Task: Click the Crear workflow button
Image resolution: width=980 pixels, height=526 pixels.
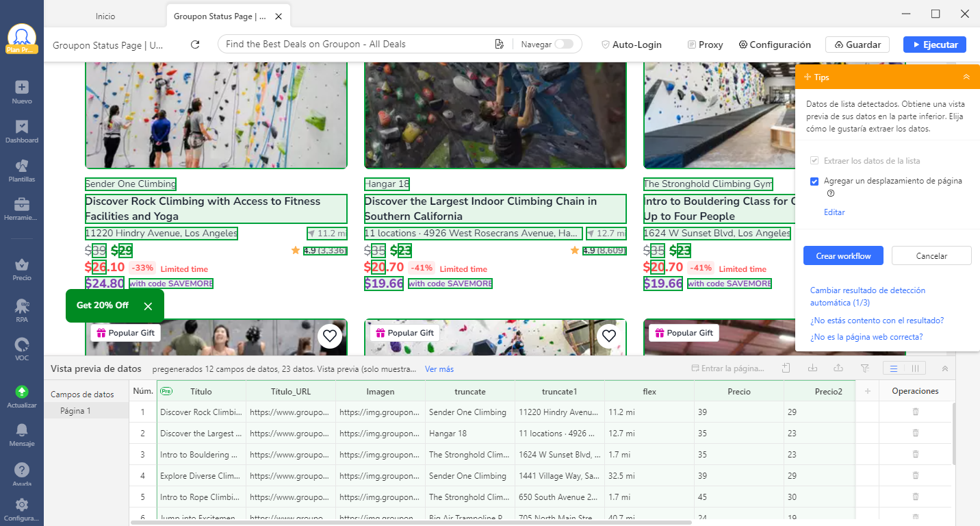Action: (x=843, y=255)
